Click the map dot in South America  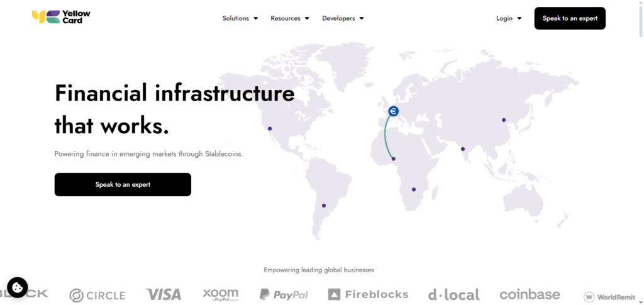pyautogui.click(x=324, y=206)
